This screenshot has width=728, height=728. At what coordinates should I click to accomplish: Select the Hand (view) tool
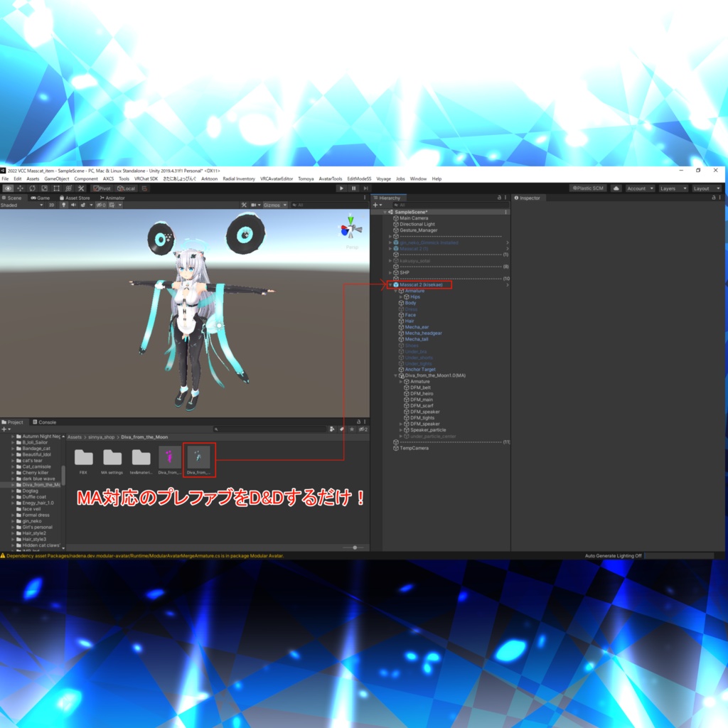[8, 188]
